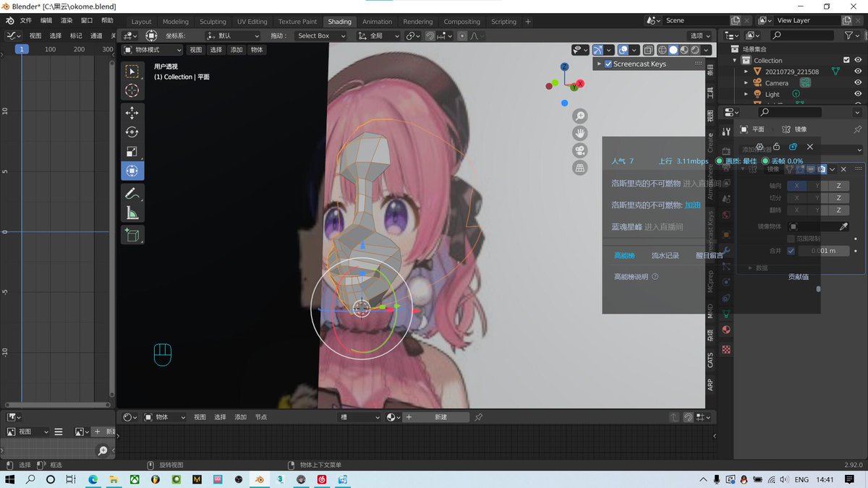
Task: Open the shading options dropdown arrow
Action: coord(706,50)
